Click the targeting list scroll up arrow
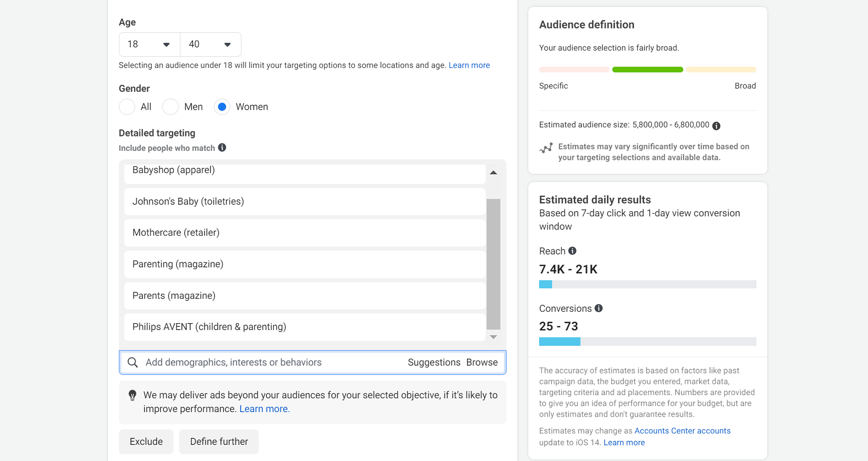The height and width of the screenshot is (461, 868). coord(493,172)
